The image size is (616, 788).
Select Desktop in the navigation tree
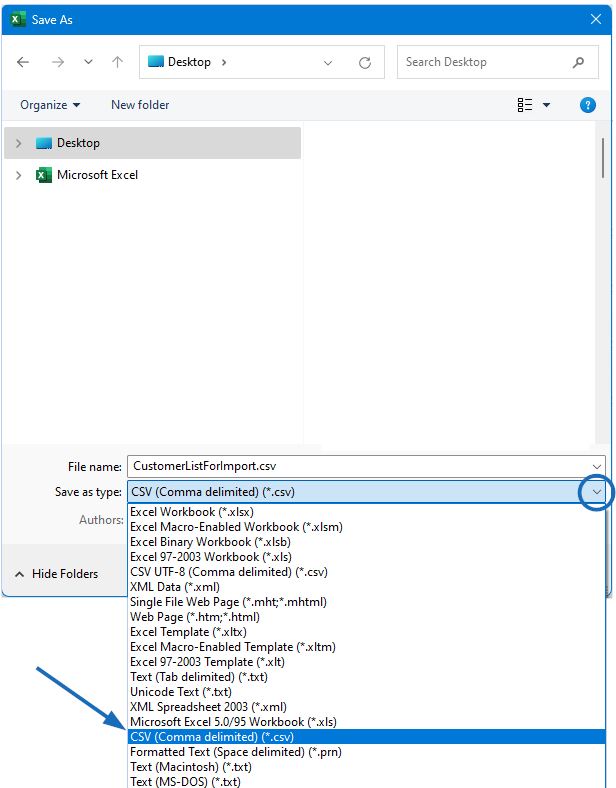click(152, 143)
